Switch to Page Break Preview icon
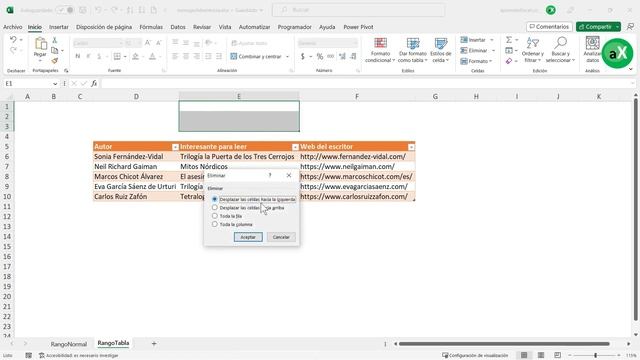The image size is (640, 360). pos(558,355)
